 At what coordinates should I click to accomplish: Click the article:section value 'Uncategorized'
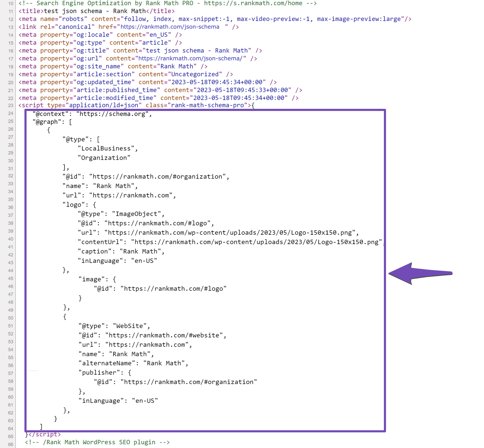point(195,74)
